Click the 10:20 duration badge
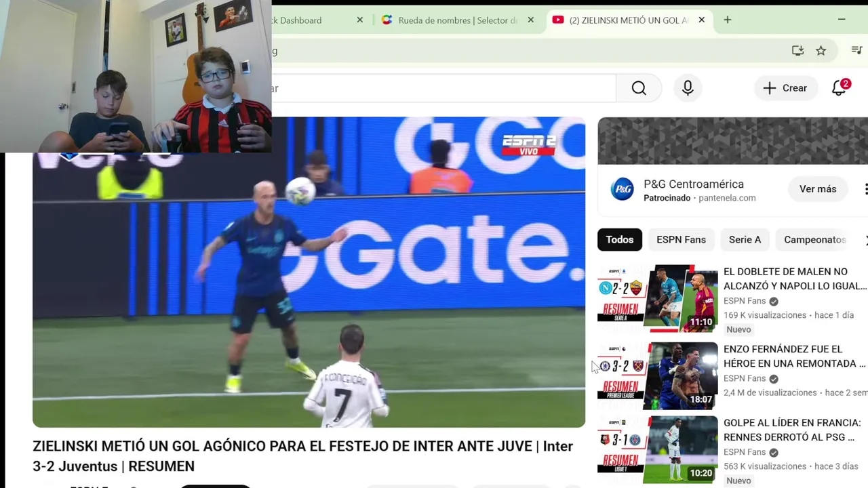This screenshot has width=868, height=488. tap(701, 473)
